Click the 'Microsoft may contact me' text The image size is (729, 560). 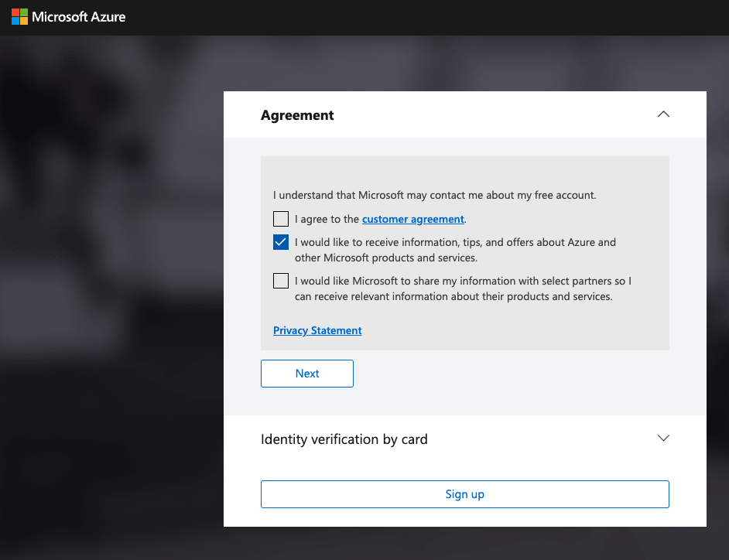[434, 195]
